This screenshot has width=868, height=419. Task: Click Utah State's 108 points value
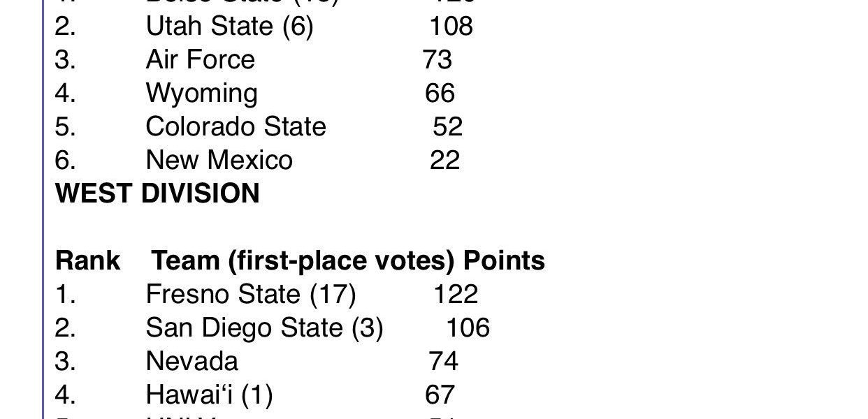(451, 27)
